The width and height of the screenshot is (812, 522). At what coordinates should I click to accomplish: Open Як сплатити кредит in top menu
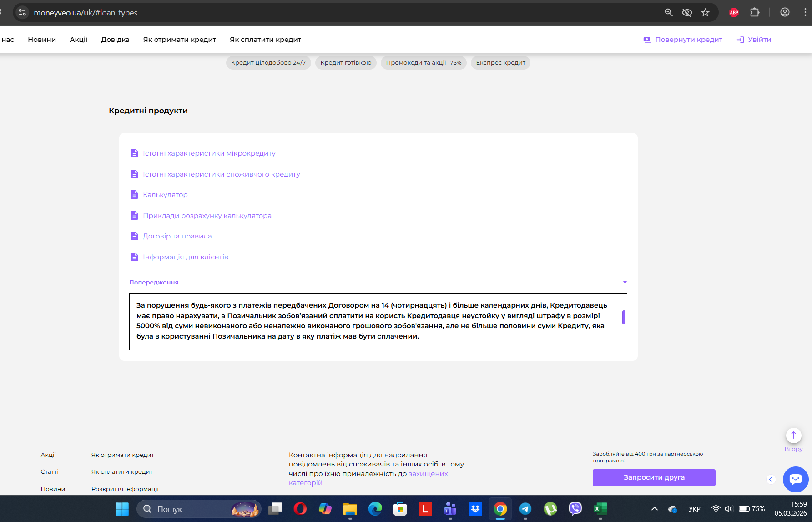(265, 40)
